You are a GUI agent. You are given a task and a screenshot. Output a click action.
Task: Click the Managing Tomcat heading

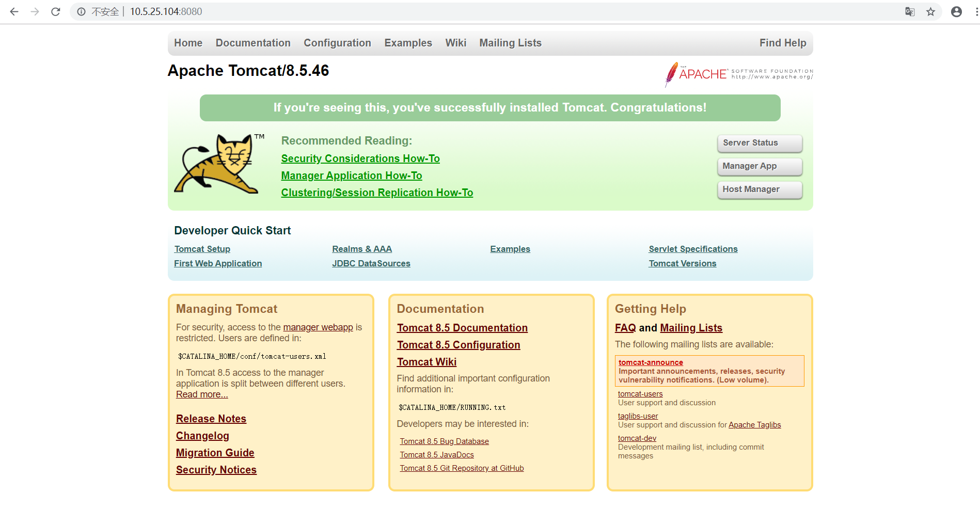tap(227, 309)
